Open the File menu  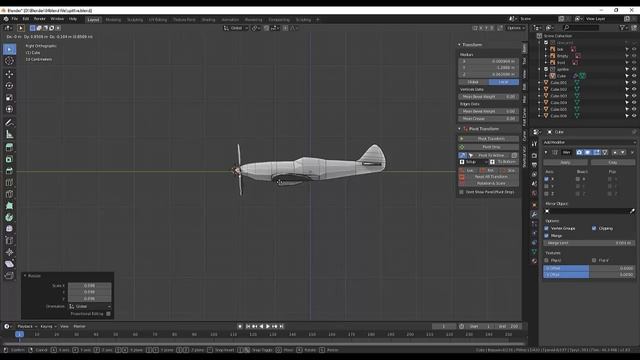pos(15,19)
